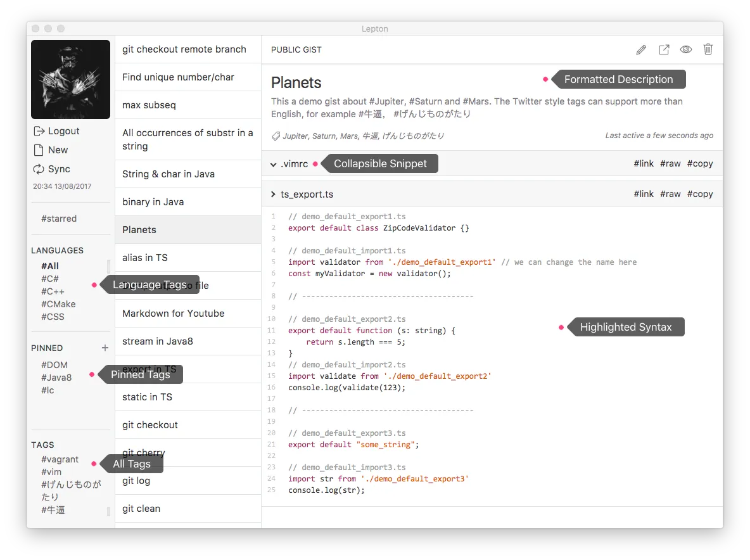
Task: Open gist in browser via external-link icon
Action: (x=664, y=50)
